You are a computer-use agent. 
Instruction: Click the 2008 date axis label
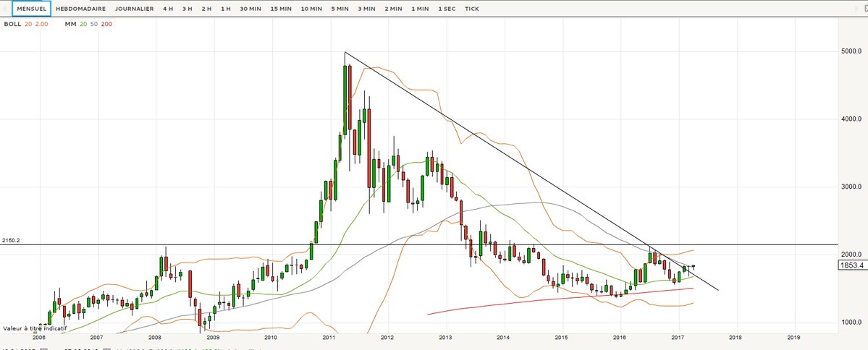154,337
